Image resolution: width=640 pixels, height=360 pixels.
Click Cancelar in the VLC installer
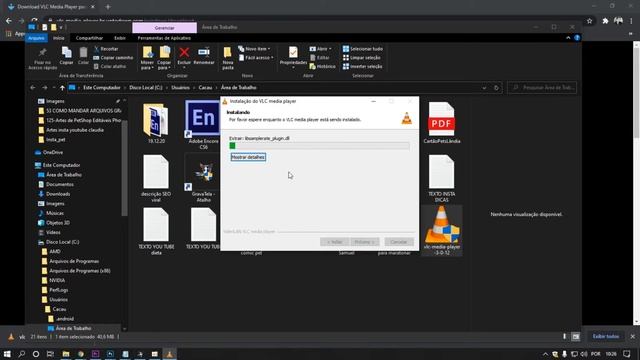(399, 242)
